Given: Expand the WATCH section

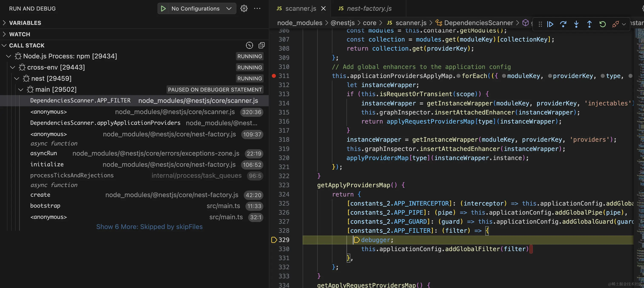Looking at the screenshot, I should point(134,34).
